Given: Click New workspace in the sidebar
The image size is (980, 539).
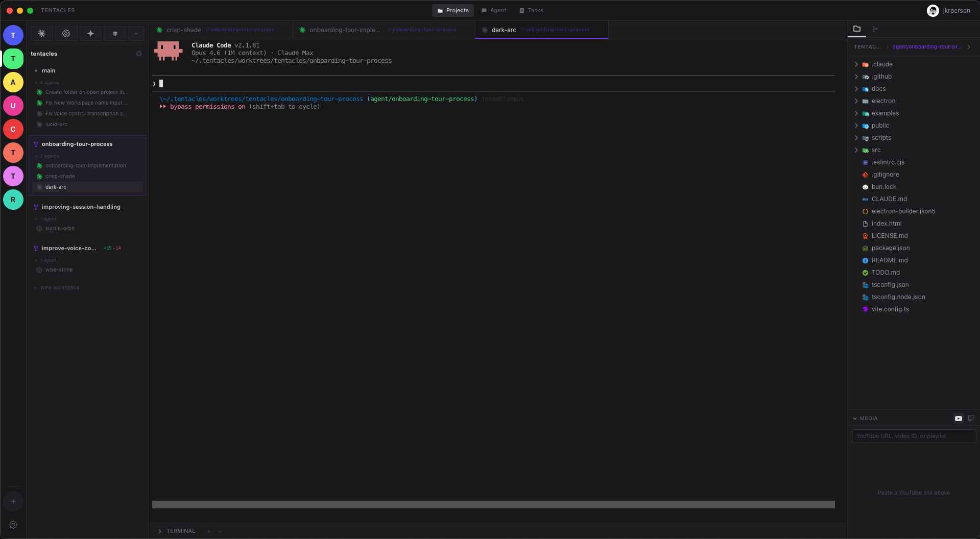Looking at the screenshot, I should (x=60, y=287).
